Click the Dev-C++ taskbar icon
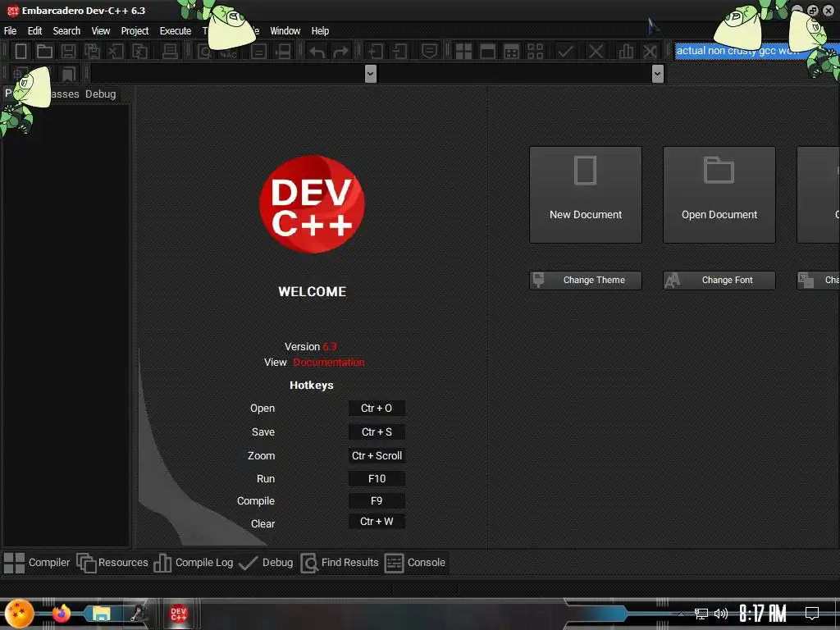840x630 pixels. pyautogui.click(x=178, y=614)
